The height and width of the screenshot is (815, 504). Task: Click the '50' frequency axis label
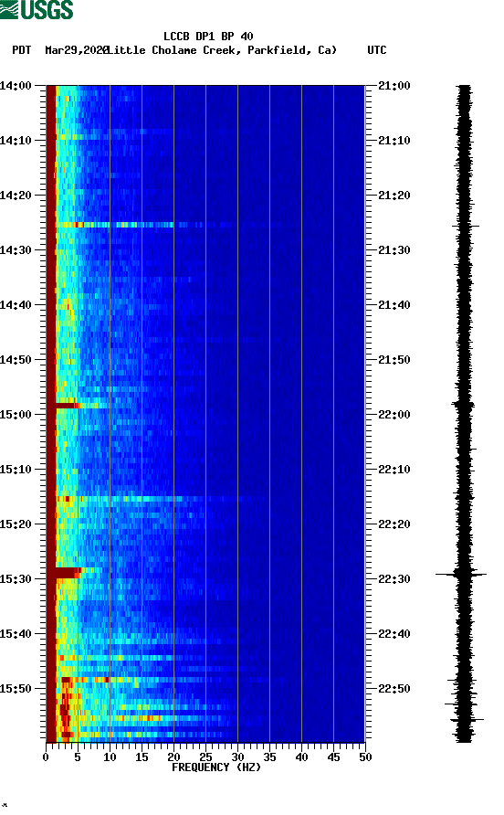pyautogui.click(x=365, y=757)
